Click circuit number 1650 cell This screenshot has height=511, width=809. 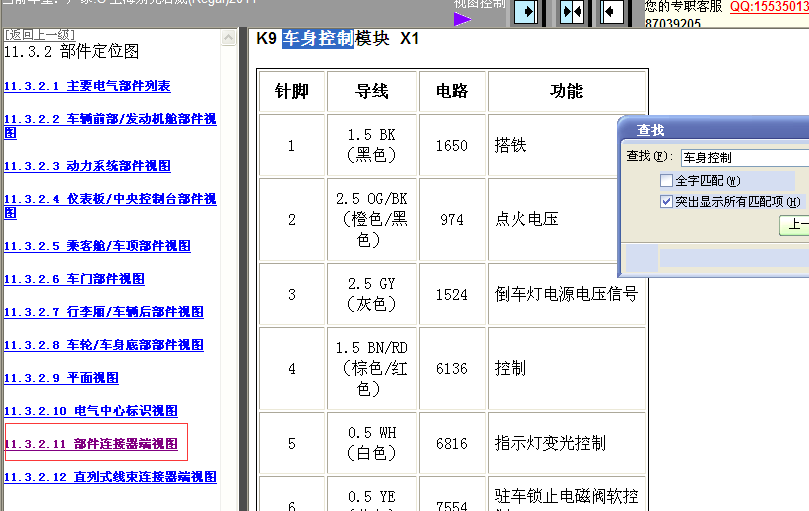[x=452, y=145]
